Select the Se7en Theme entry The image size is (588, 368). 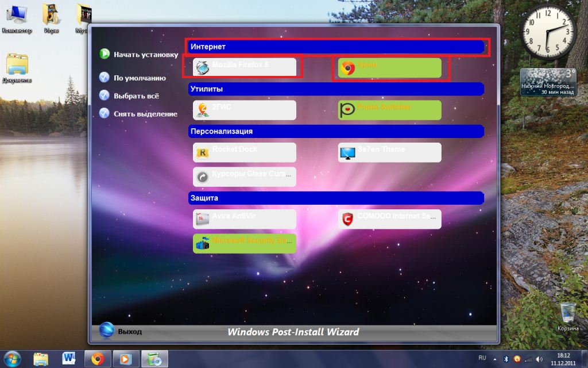point(390,152)
